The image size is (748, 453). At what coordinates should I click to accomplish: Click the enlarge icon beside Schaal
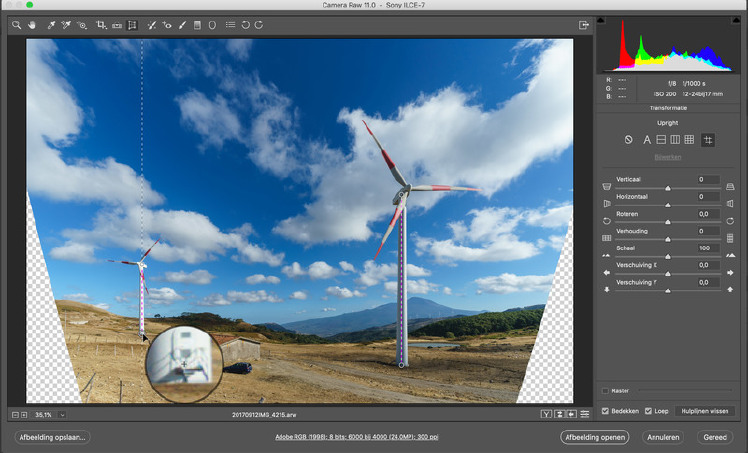[x=730, y=255]
